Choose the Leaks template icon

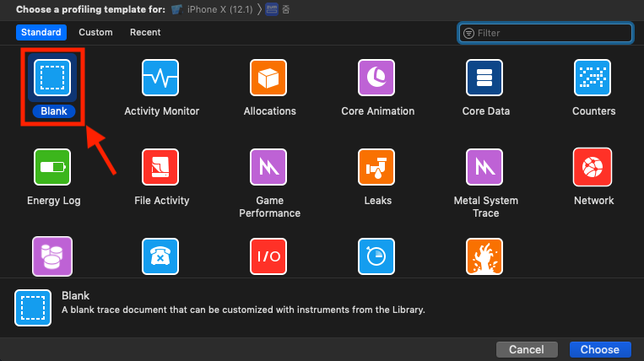tap(377, 168)
